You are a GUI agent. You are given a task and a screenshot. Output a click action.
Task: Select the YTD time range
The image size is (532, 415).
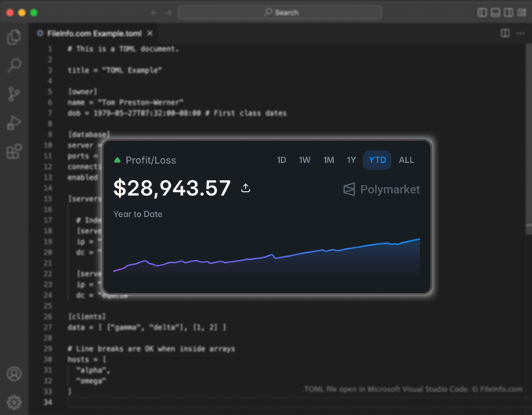[378, 160]
